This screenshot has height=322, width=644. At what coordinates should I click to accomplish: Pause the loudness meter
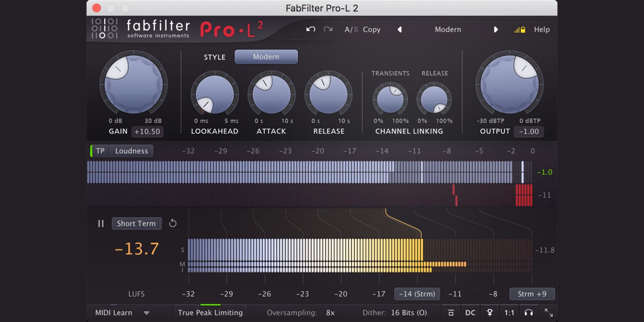point(101,223)
